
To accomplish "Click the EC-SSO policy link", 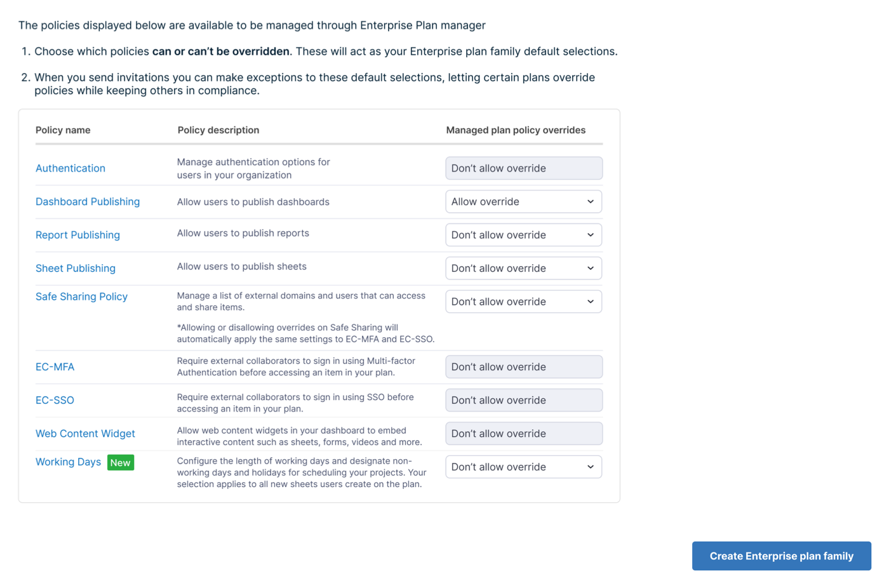I will (x=55, y=400).
